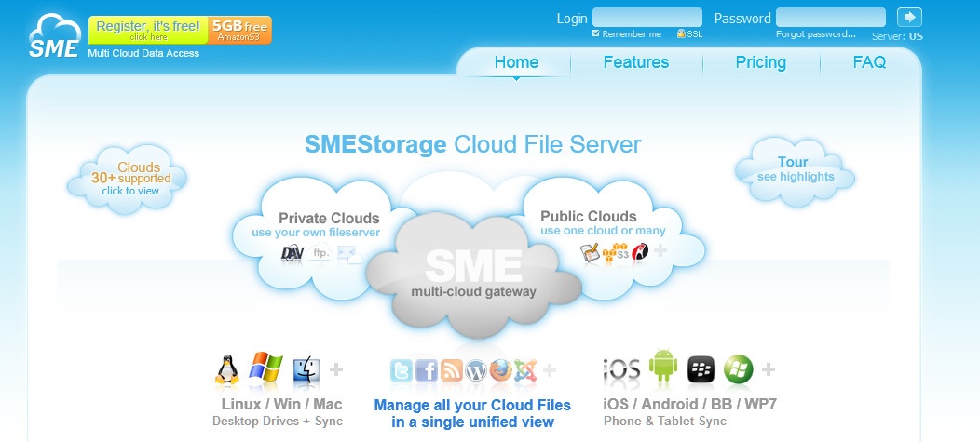Click the plus sign after Windows Phone

(x=769, y=369)
